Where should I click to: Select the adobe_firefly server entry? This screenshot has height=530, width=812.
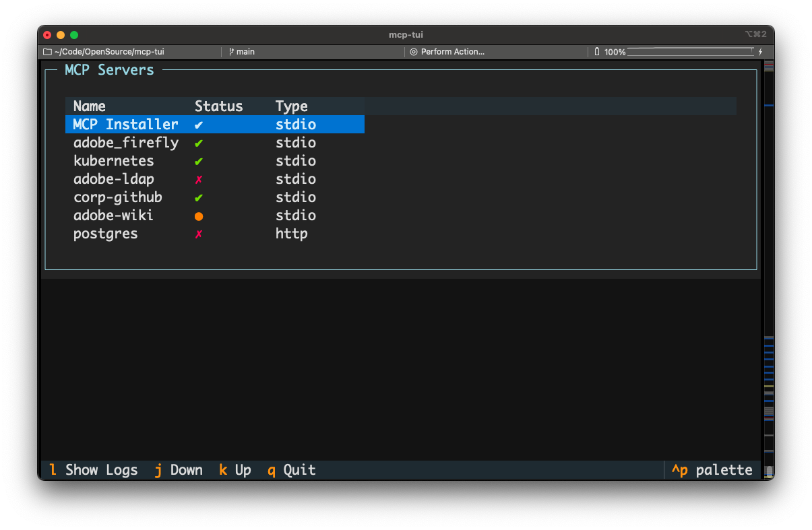126,143
